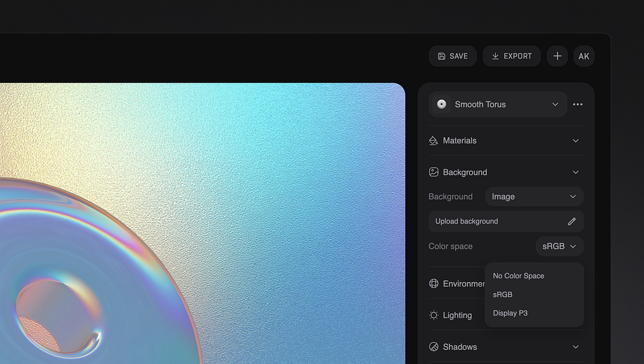Open the AK user avatar
The image size is (644, 364).
tap(584, 56)
